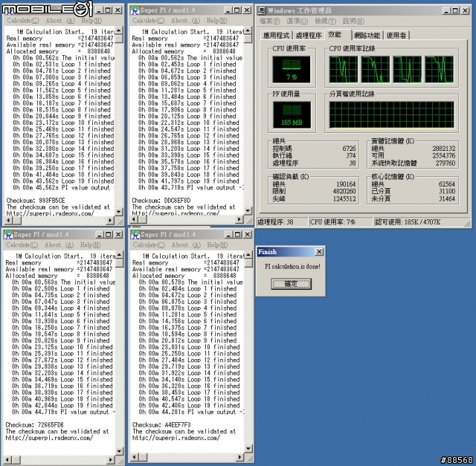Click scroll-up arrow in bottom-left Super PI window
Image resolution: width=476 pixels, height=466 pixels.
[119, 255]
